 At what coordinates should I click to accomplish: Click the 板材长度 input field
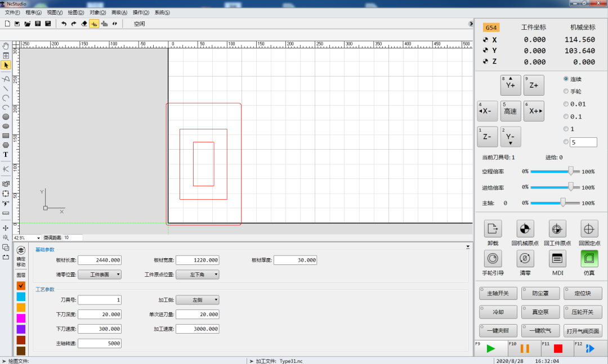coord(100,260)
